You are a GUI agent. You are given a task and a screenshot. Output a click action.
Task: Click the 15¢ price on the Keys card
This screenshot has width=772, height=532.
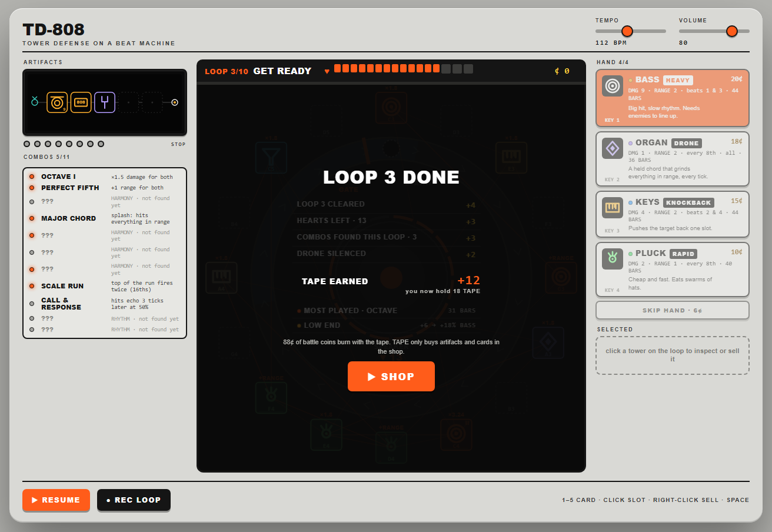[737, 201]
